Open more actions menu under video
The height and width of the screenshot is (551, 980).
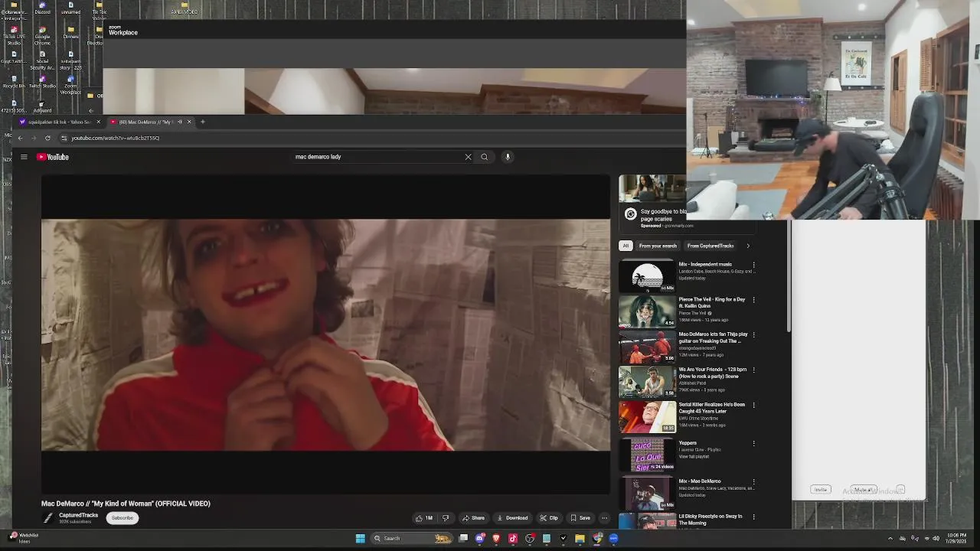(604, 518)
